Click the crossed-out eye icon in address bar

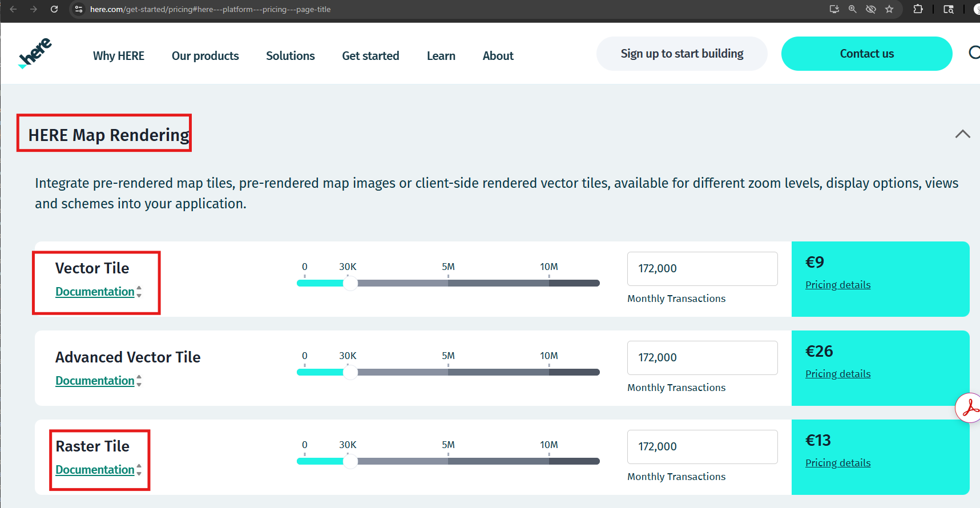click(x=870, y=9)
